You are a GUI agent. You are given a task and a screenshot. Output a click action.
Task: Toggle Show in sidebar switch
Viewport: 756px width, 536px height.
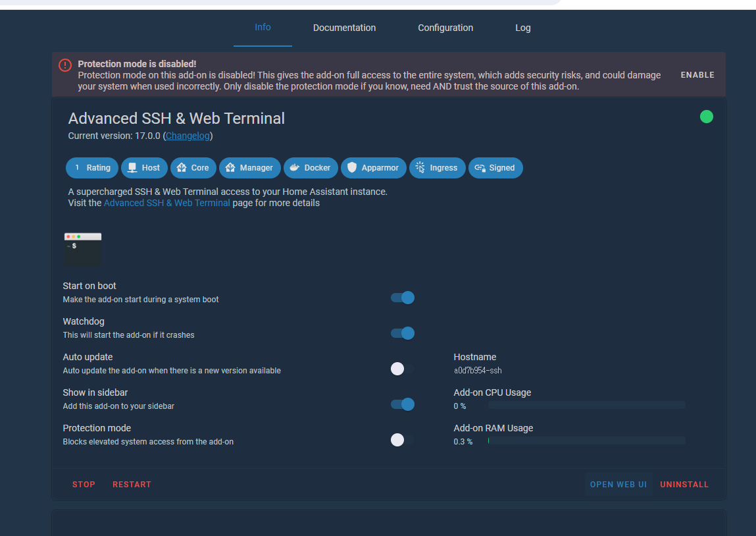click(x=402, y=404)
